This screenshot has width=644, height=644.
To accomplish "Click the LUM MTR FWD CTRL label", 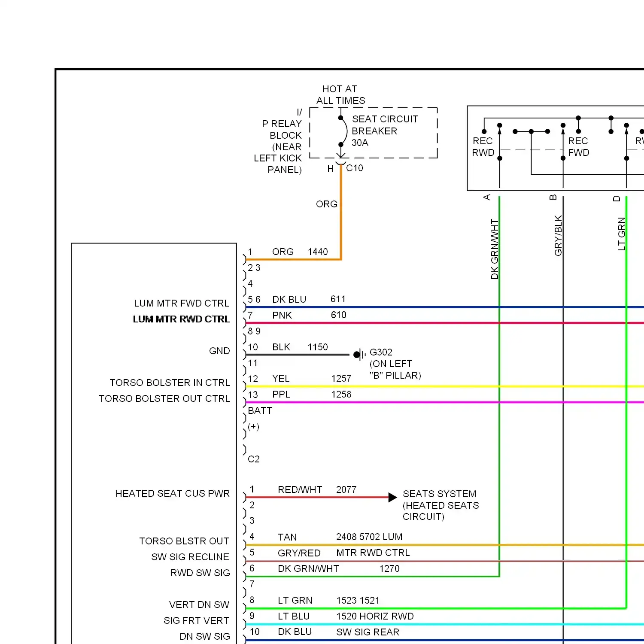I will [x=182, y=304].
